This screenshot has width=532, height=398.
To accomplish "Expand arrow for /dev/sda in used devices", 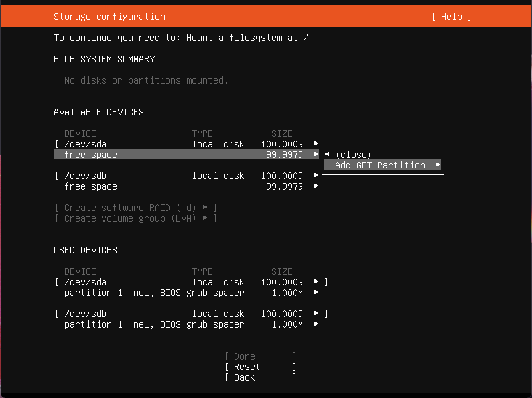I will 316,282.
